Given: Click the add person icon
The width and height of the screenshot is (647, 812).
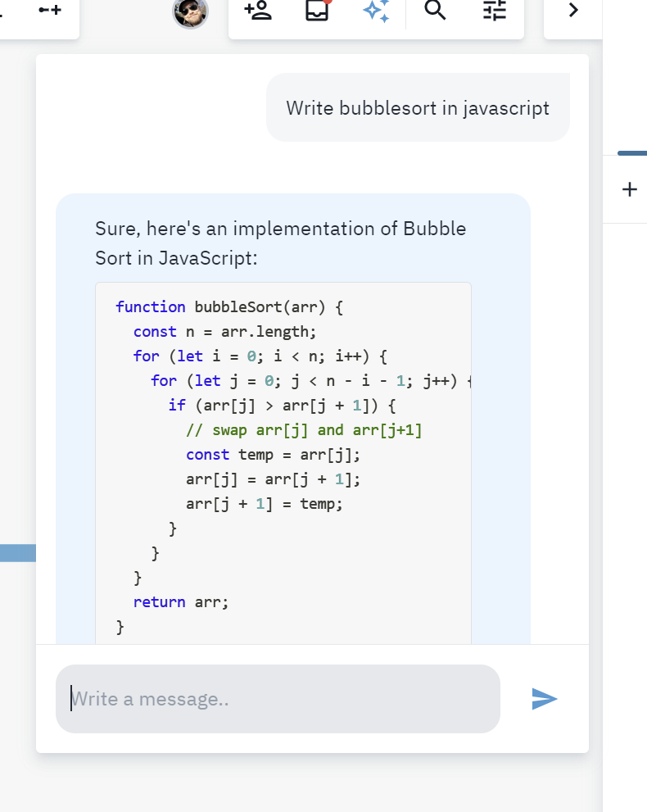Looking at the screenshot, I should coord(258,10).
